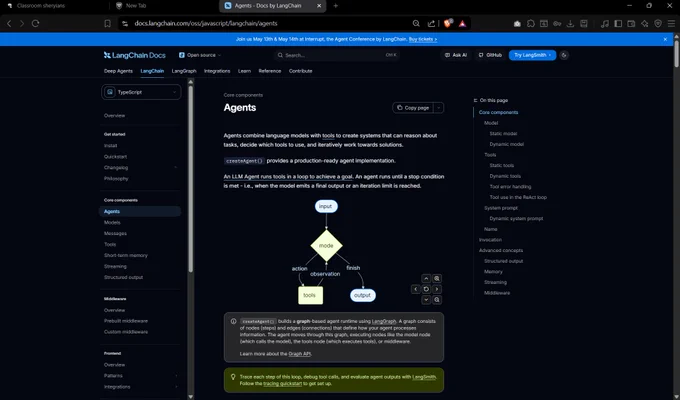Bookmark this page

(x=108, y=23)
